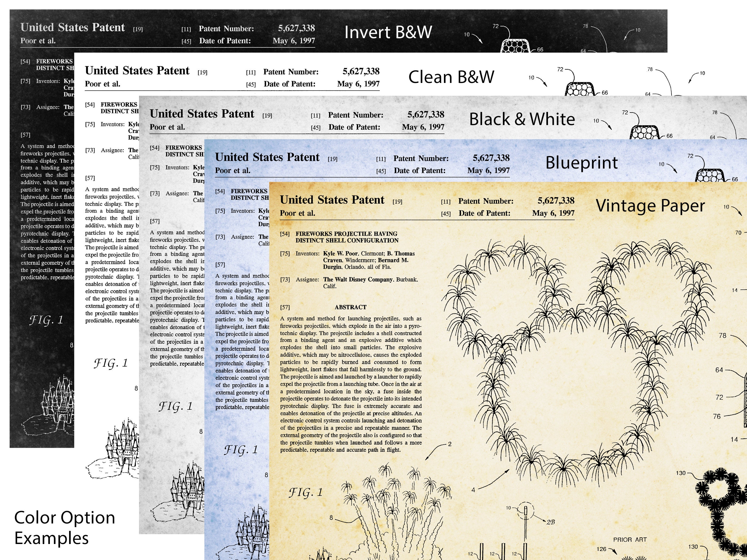Image resolution: width=747 pixels, height=560 pixels.
Task: Select the Clean B&W color option label
Action: click(451, 77)
